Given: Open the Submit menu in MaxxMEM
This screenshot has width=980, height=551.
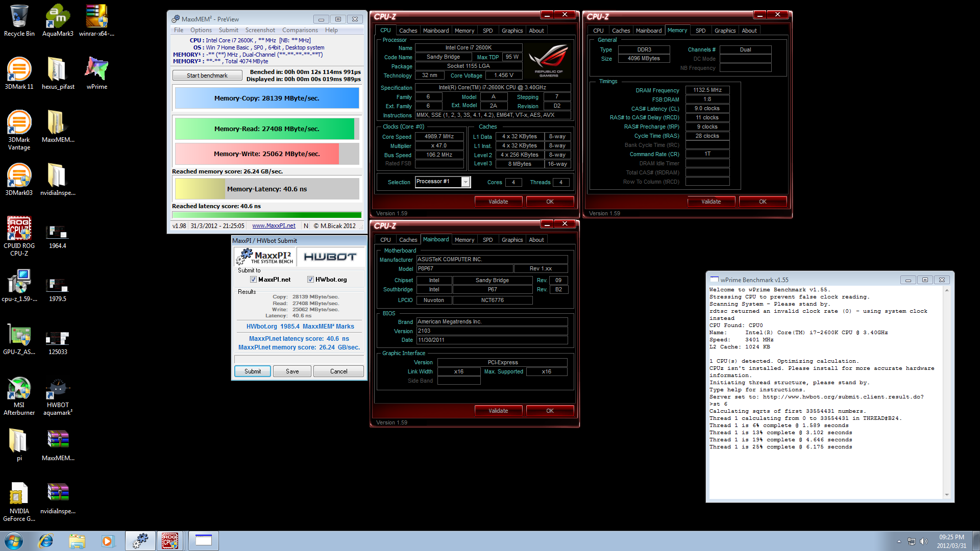Looking at the screenshot, I should (228, 30).
